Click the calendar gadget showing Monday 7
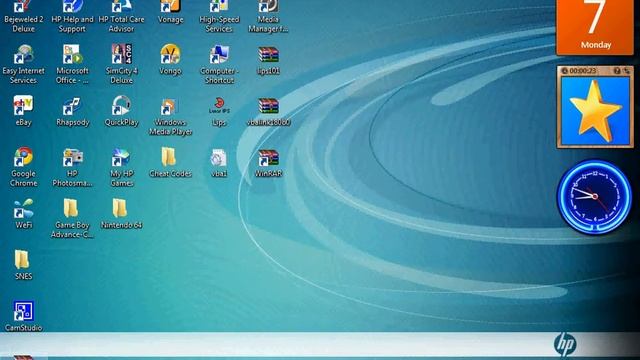Image resolution: width=640 pixels, height=360 pixels. 595,27
